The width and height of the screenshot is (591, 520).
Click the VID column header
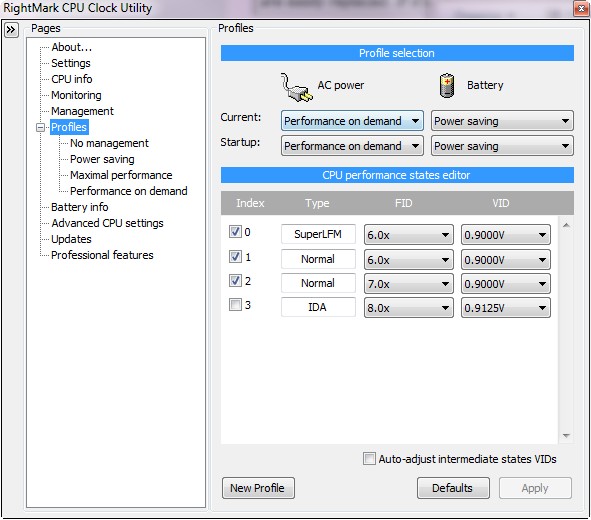501,203
